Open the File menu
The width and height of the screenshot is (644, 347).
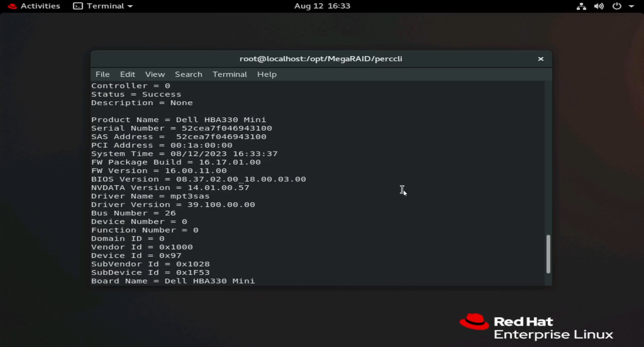tap(103, 74)
